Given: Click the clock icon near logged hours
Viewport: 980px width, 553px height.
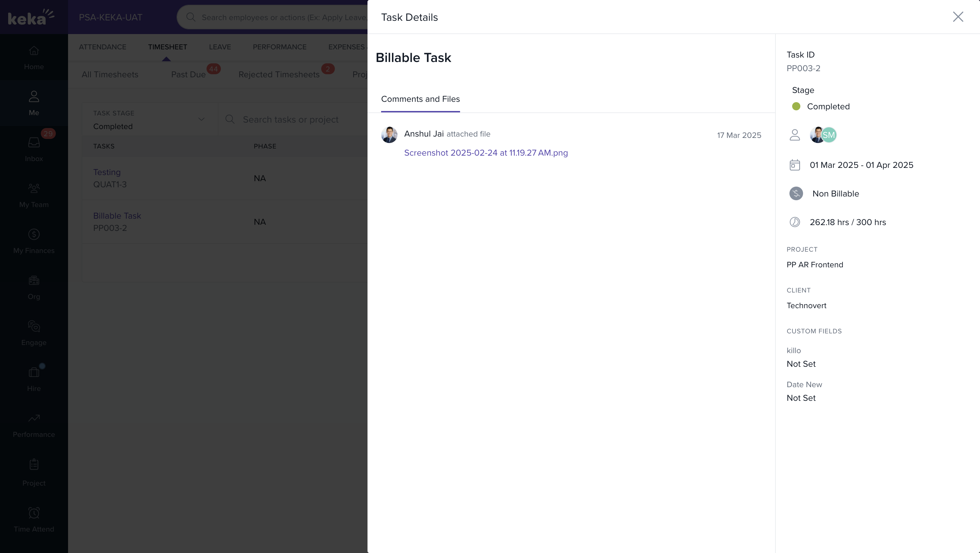Looking at the screenshot, I should point(794,222).
